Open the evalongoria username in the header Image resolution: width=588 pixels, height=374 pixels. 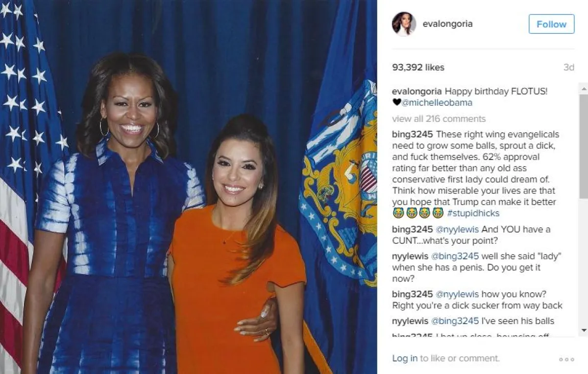pyautogui.click(x=447, y=24)
